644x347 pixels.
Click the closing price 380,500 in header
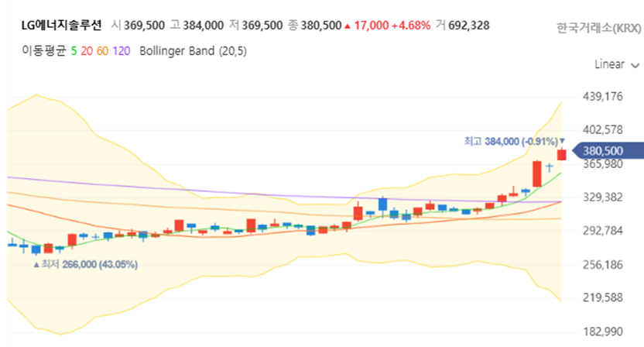tap(320, 26)
